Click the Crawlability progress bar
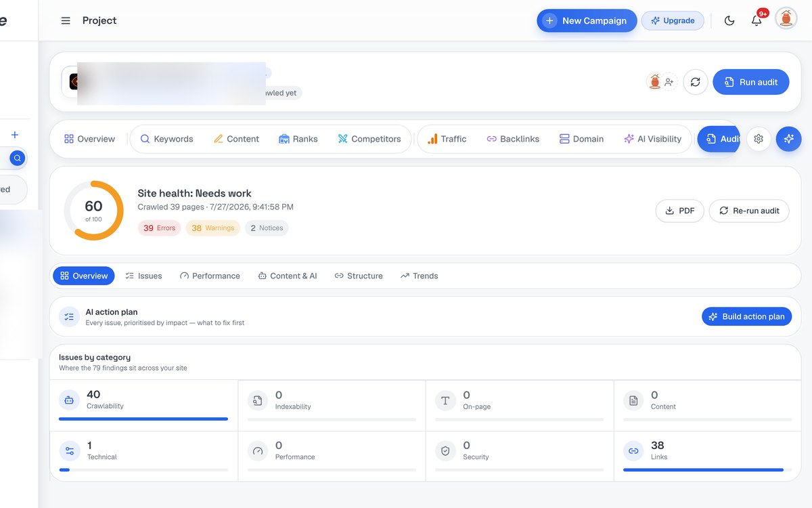 (143, 419)
